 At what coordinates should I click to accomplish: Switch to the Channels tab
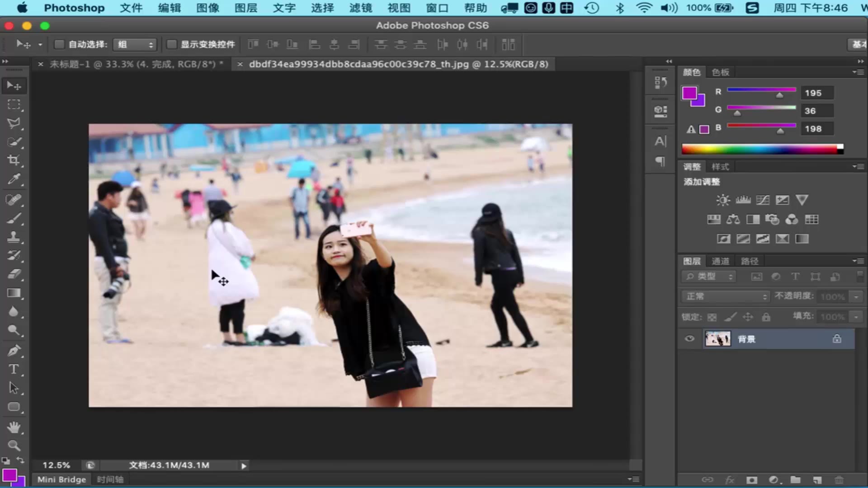coord(720,261)
